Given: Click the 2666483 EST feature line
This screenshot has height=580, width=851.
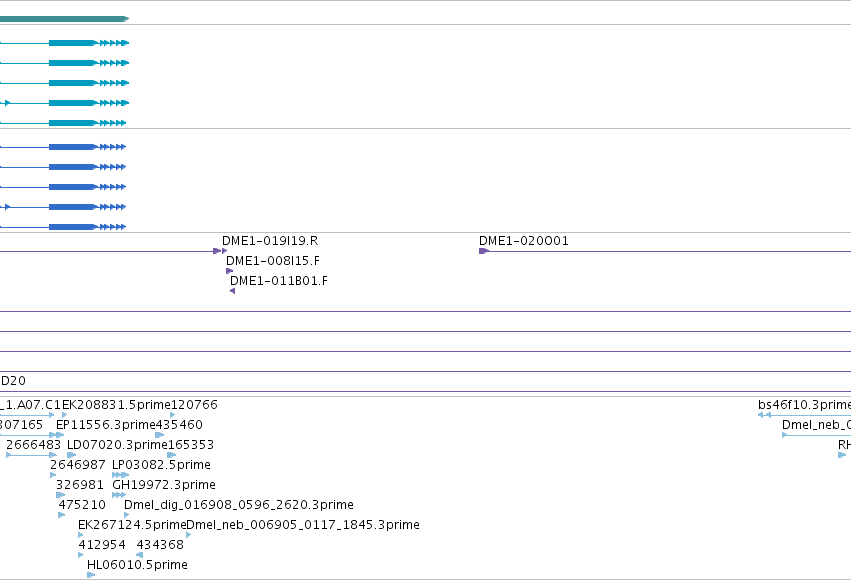Looking at the screenshot, I should tap(31, 455).
